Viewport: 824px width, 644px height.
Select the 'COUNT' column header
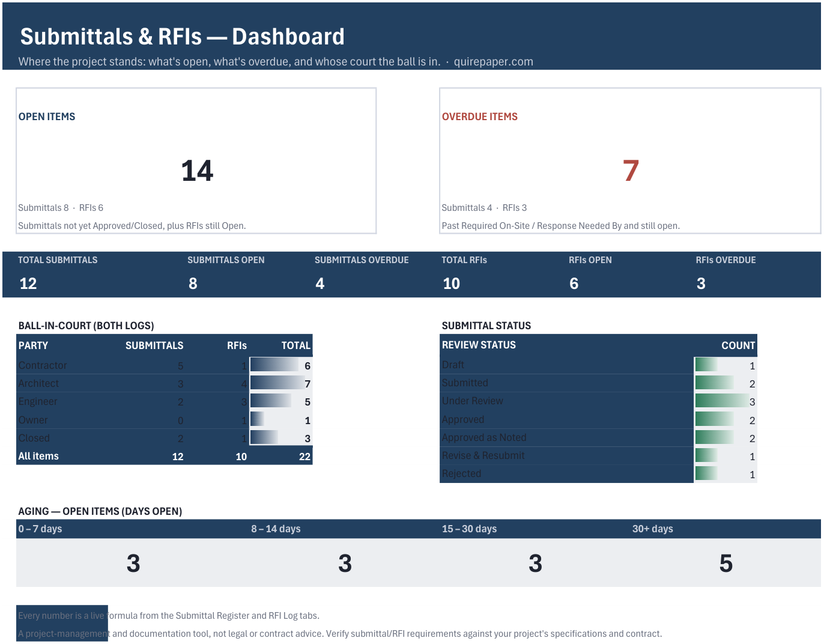point(738,345)
